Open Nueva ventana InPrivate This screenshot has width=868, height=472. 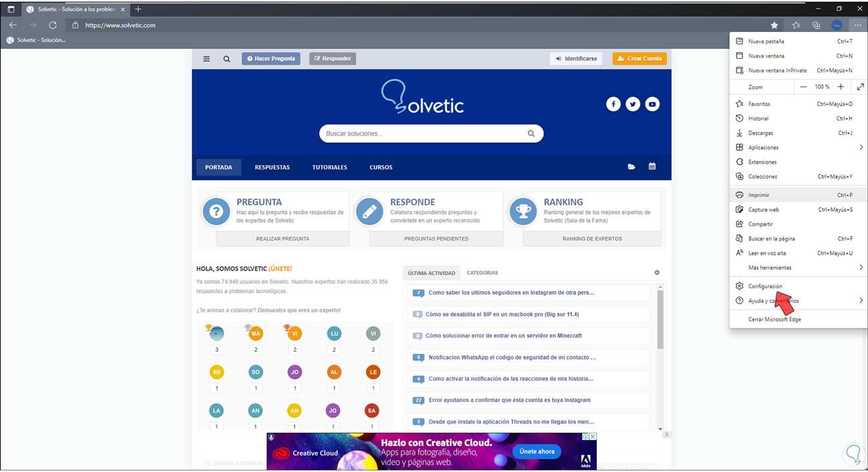799,71
